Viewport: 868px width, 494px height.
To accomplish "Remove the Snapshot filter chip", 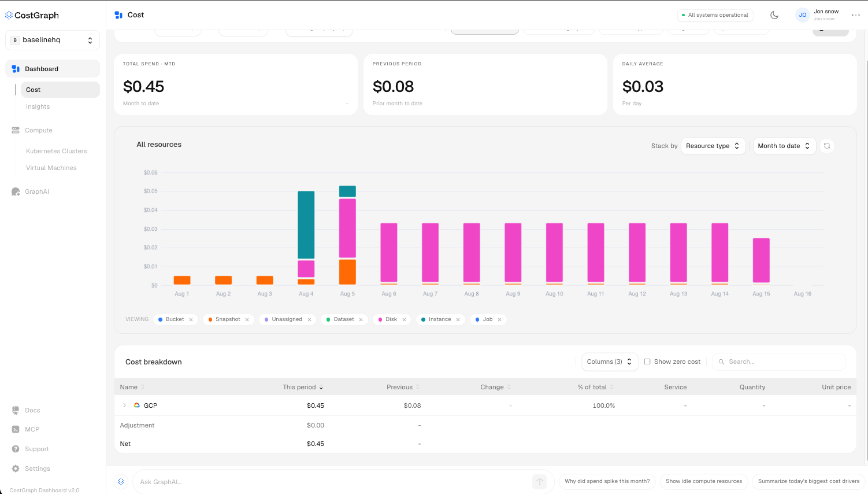I will click(x=247, y=319).
